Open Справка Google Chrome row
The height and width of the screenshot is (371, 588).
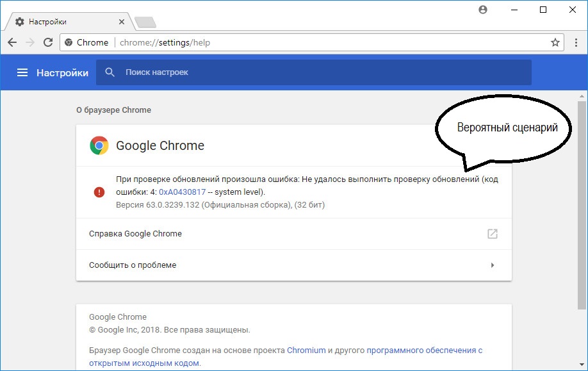tap(293, 234)
